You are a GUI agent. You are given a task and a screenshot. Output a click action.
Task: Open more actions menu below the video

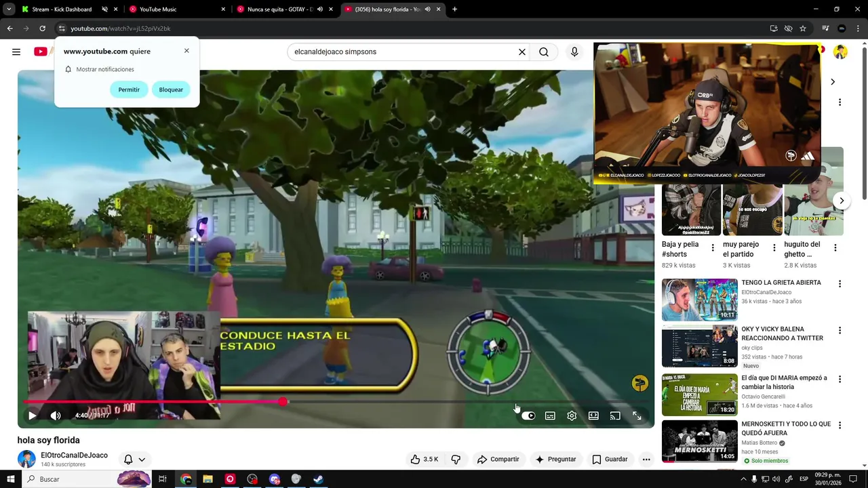[x=646, y=459]
